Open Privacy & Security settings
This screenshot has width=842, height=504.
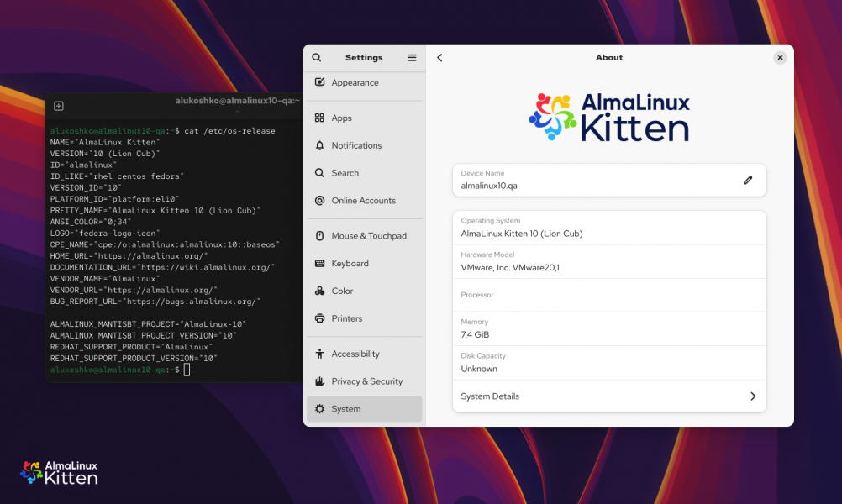tap(364, 381)
